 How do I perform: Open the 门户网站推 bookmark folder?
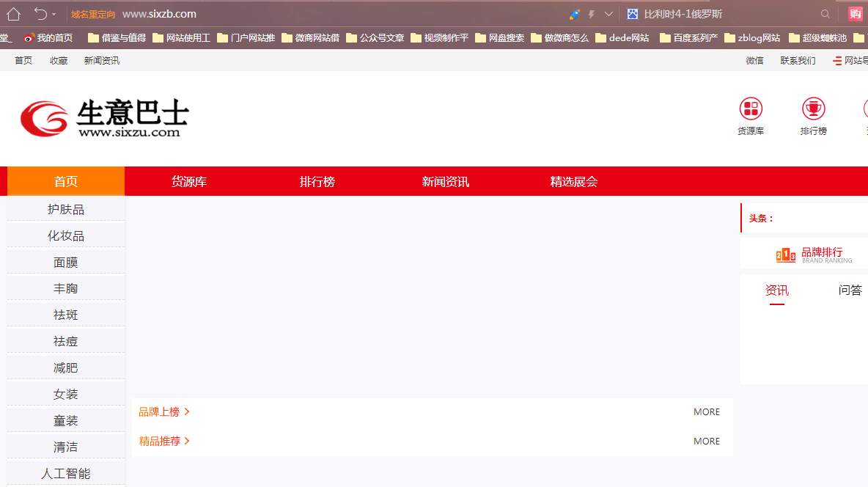[x=246, y=37]
